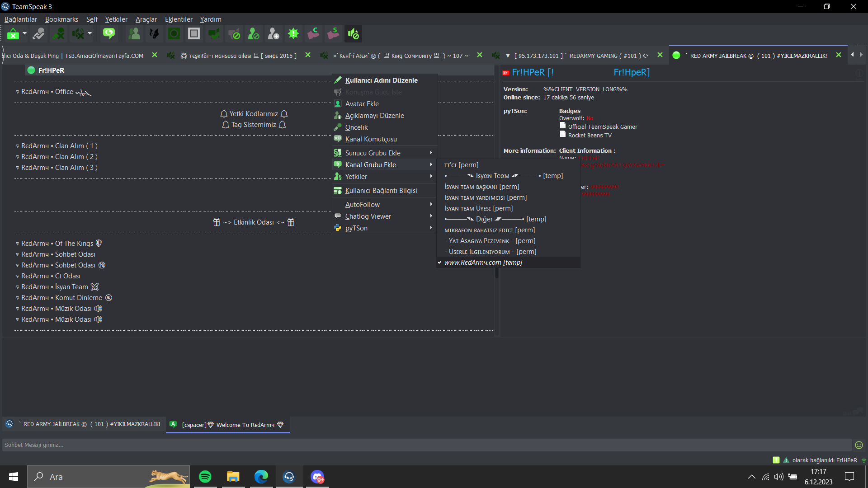Open the Contacts manager icon
Image resolution: width=868 pixels, height=488 pixels.
[134, 34]
